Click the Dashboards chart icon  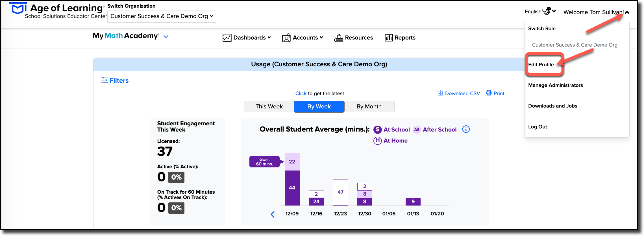click(x=227, y=38)
